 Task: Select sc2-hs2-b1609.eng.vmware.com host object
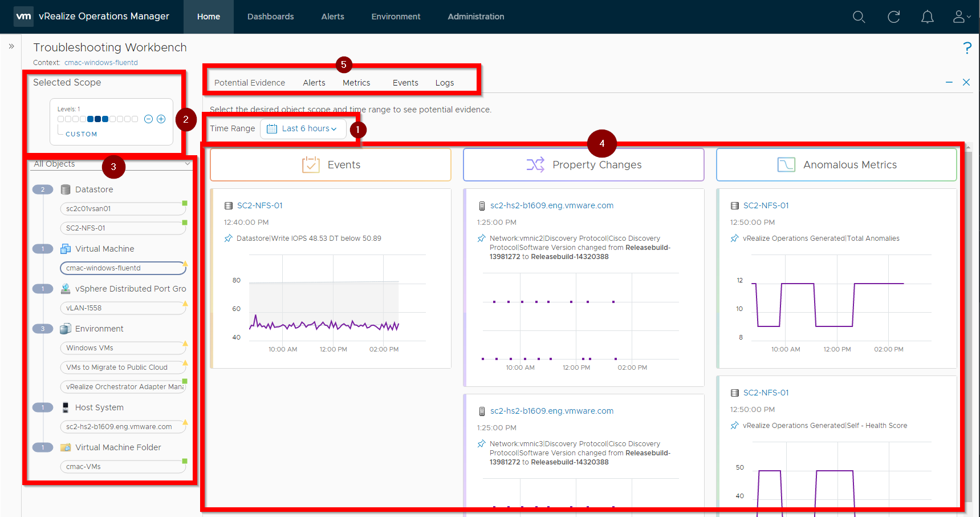[x=123, y=427]
